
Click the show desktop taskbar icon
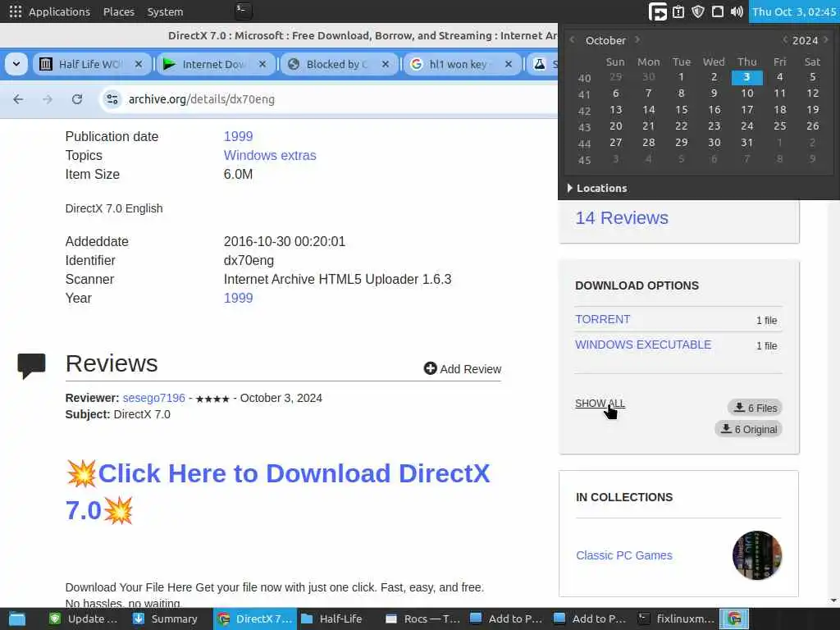(16, 619)
